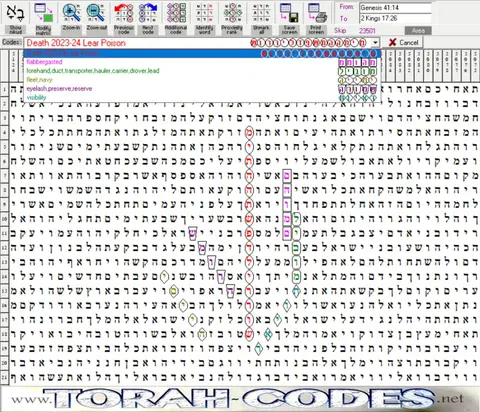Select the eyelash,preserve,reserve code entry
Image resolution: width=480 pixels, height=412 pixels.
pos(202,89)
